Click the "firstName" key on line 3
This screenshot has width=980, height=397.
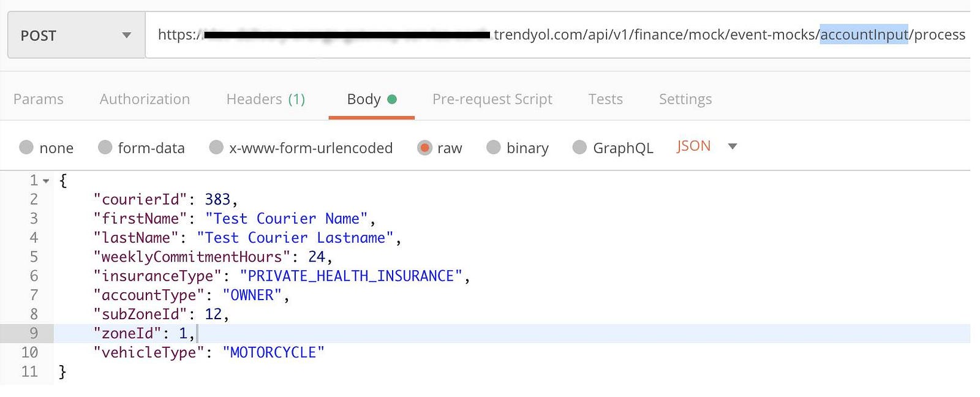coord(140,219)
